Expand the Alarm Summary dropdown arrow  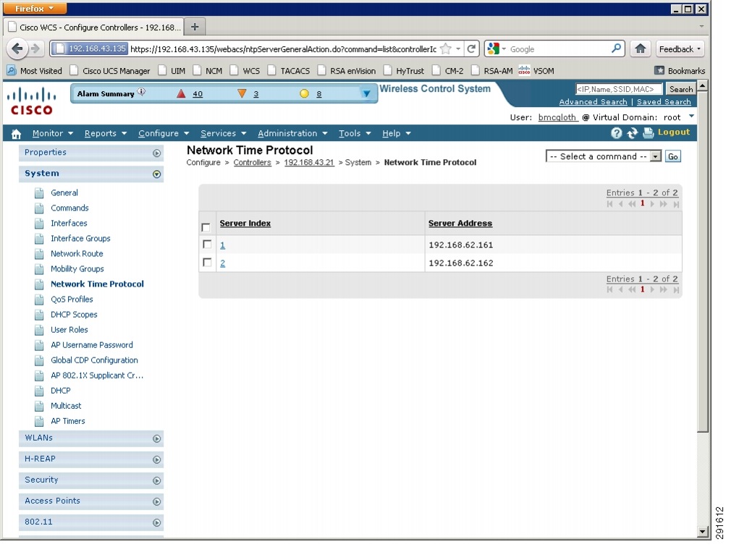tap(366, 94)
